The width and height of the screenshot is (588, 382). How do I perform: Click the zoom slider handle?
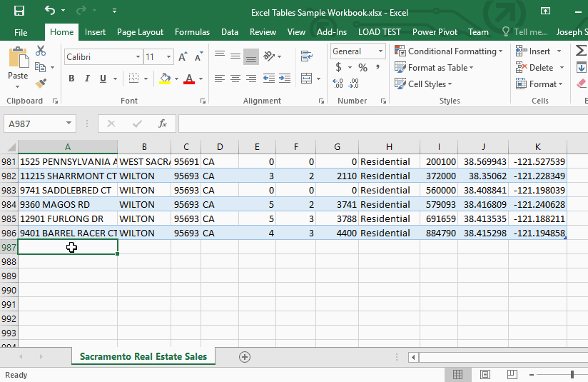click(572, 374)
